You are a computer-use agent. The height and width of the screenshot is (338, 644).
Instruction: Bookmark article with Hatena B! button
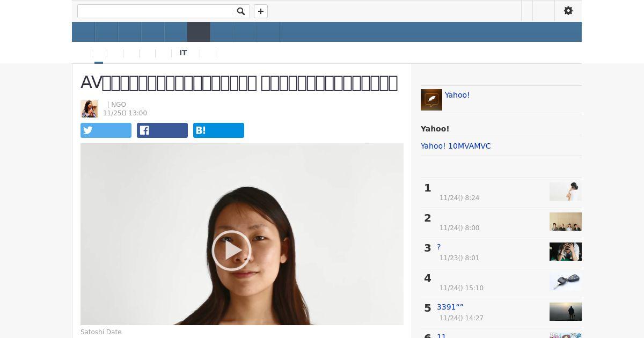click(x=218, y=130)
